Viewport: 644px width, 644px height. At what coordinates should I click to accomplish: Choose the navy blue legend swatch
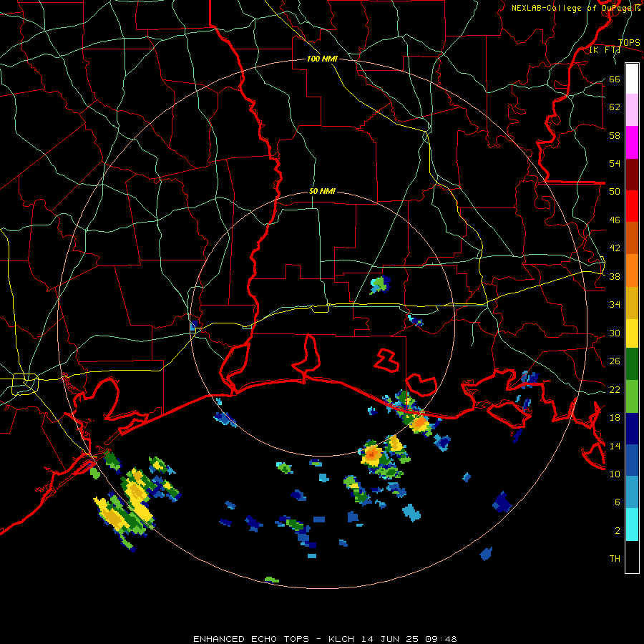pyautogui.click(x=632, y=429)
